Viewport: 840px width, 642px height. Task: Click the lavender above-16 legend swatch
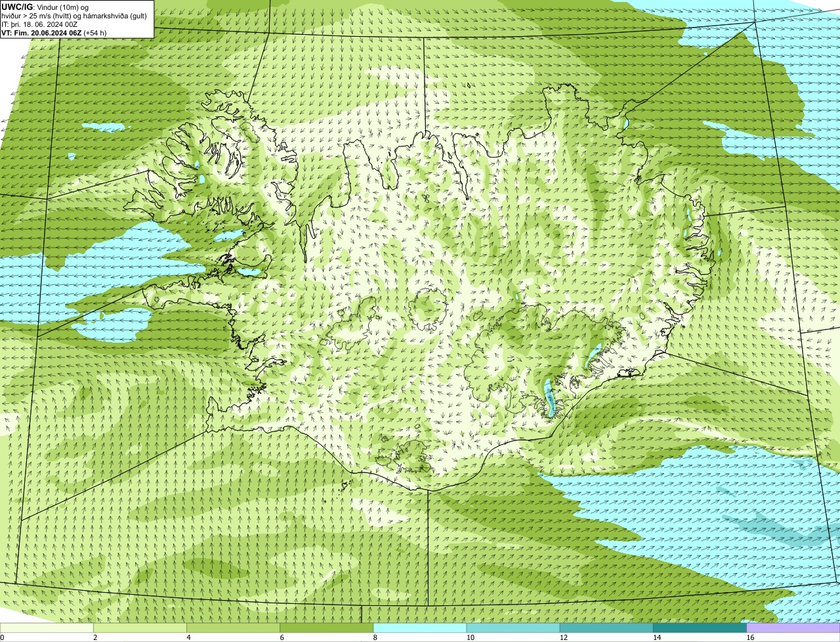pyautogui.click(x=793, y=628)
